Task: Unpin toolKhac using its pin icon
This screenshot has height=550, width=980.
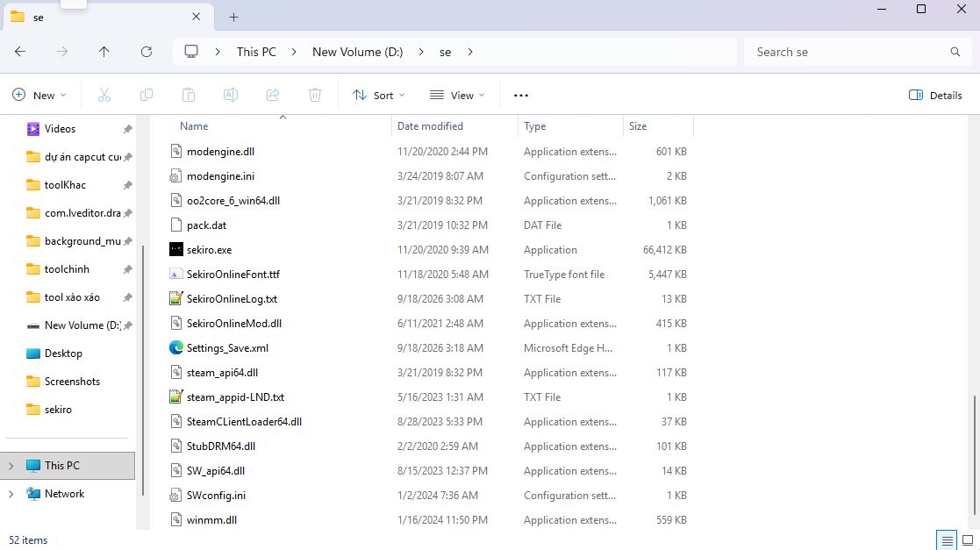Action: coord(127,185)
